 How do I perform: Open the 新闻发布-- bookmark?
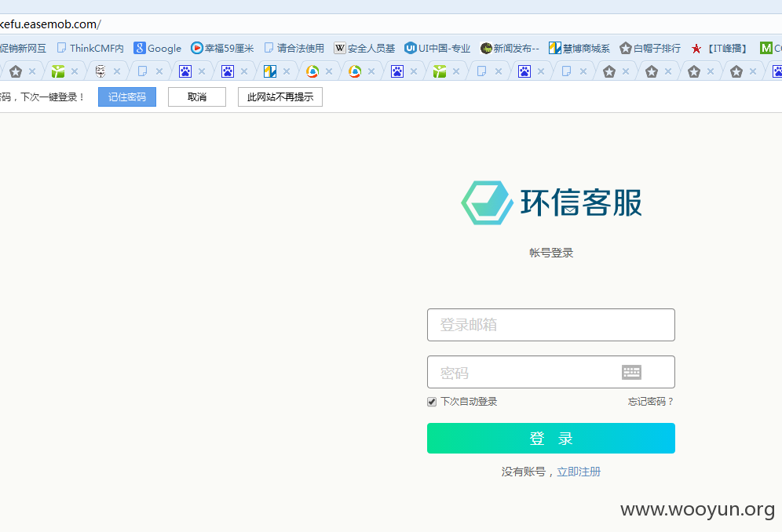(510, 49)
